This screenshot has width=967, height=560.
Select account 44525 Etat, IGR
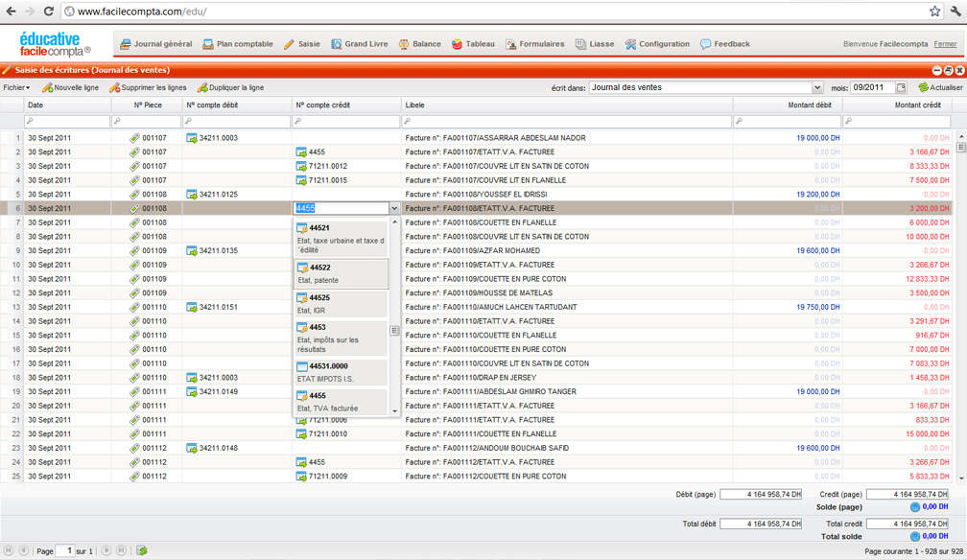tap(342, 303)
